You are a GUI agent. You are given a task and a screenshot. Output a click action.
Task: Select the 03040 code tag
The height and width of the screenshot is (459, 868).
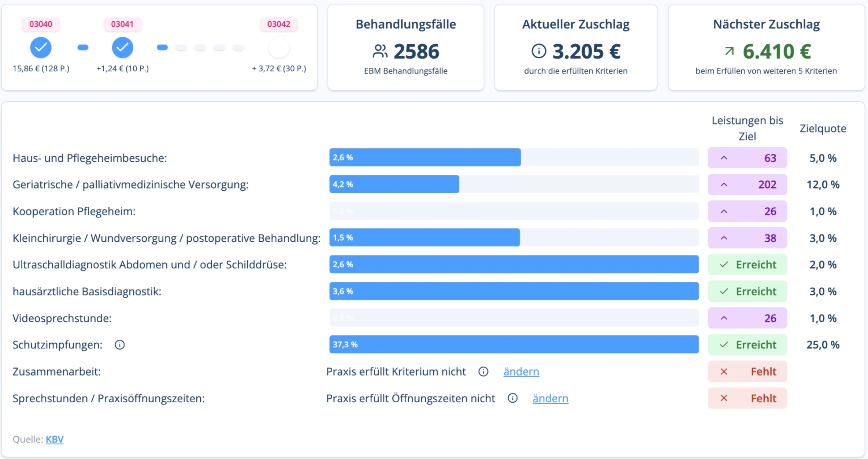coord(41,24)
